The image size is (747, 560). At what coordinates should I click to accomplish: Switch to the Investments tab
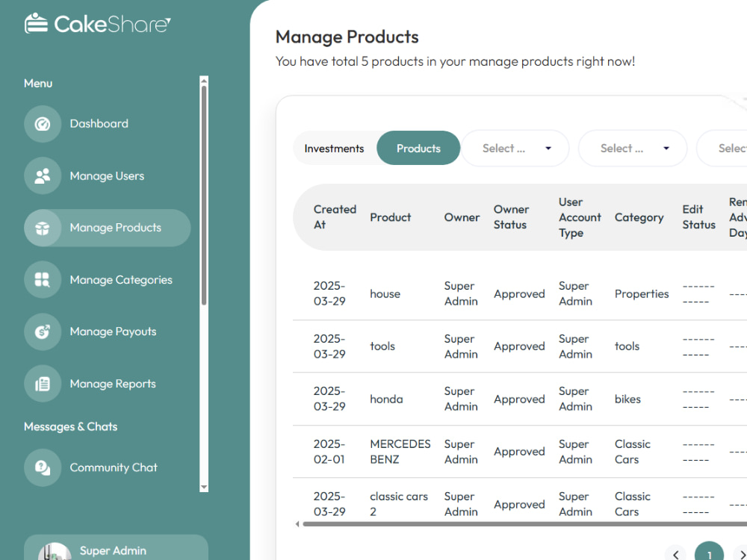pos(334,148)
